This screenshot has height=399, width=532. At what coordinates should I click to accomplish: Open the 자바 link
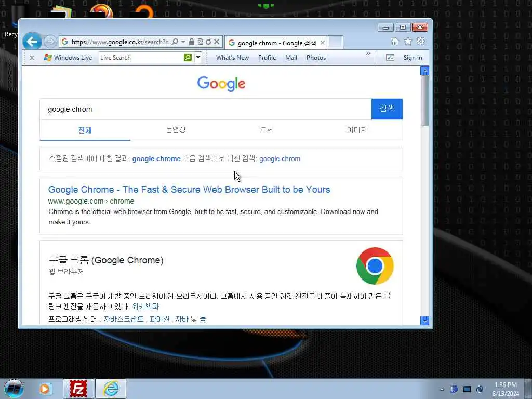(x=181, y=319)
